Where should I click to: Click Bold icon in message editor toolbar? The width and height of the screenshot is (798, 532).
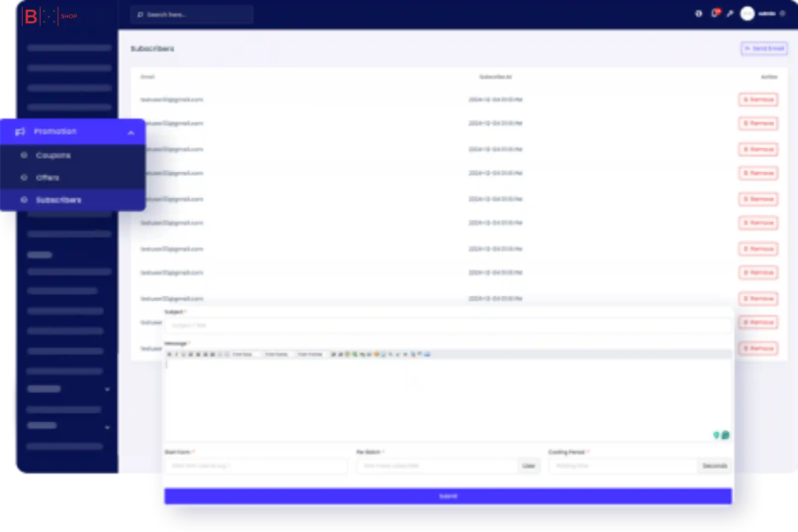click(169, 354)
